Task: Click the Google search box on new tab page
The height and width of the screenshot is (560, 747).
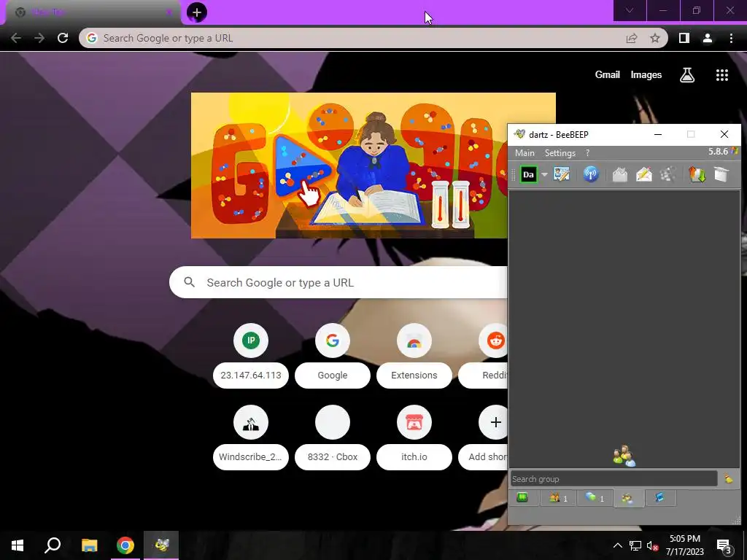Action: click(x=338, y=282)
